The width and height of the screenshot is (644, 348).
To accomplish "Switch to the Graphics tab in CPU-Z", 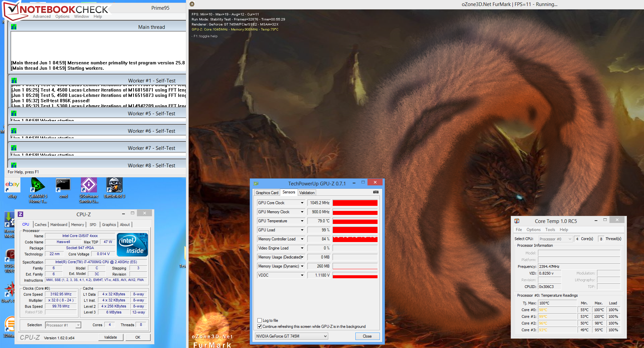I will pyautogui.click(x=109, y=225).
